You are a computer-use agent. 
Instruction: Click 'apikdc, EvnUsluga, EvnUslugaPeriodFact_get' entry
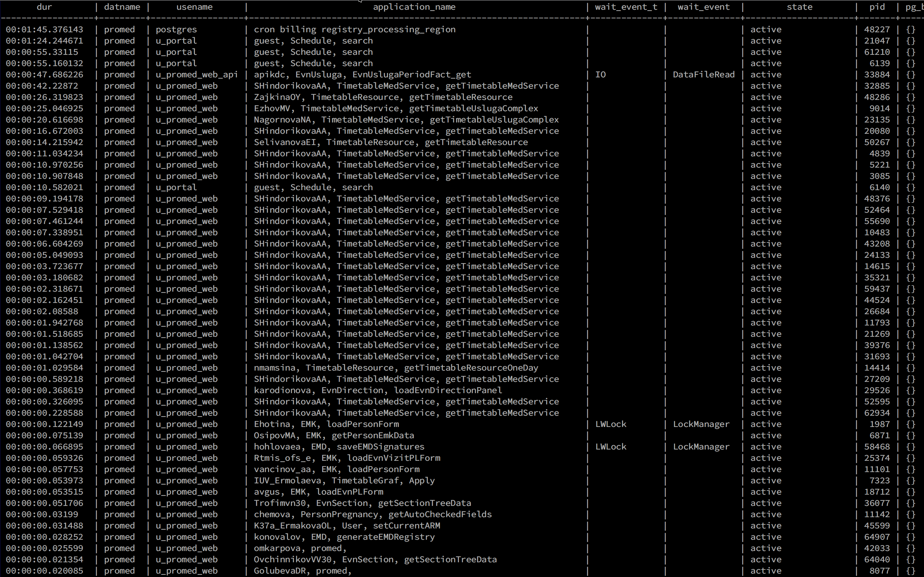[362, 75]
